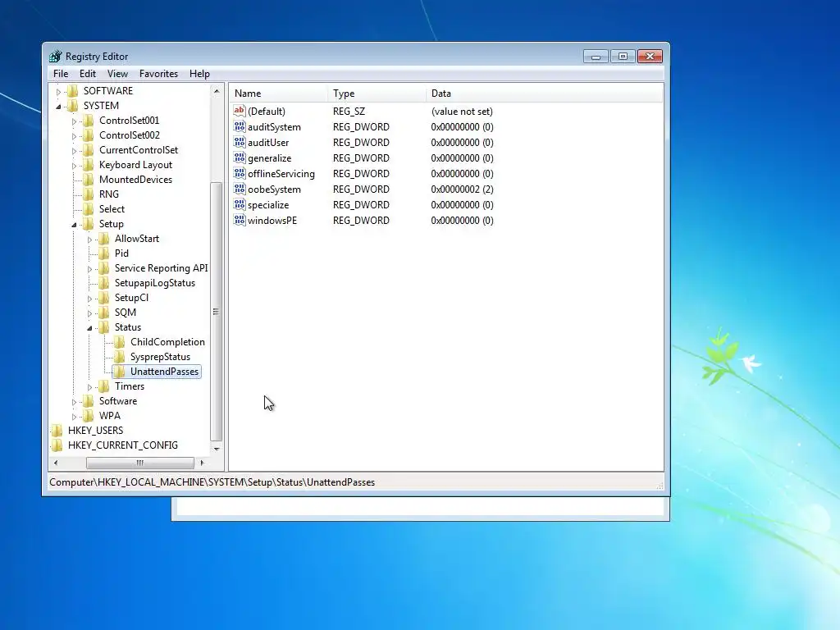Screen dimensions: 840x630
Task: Click the DWORD icon of oobeSystem
Action: [239, 189]
